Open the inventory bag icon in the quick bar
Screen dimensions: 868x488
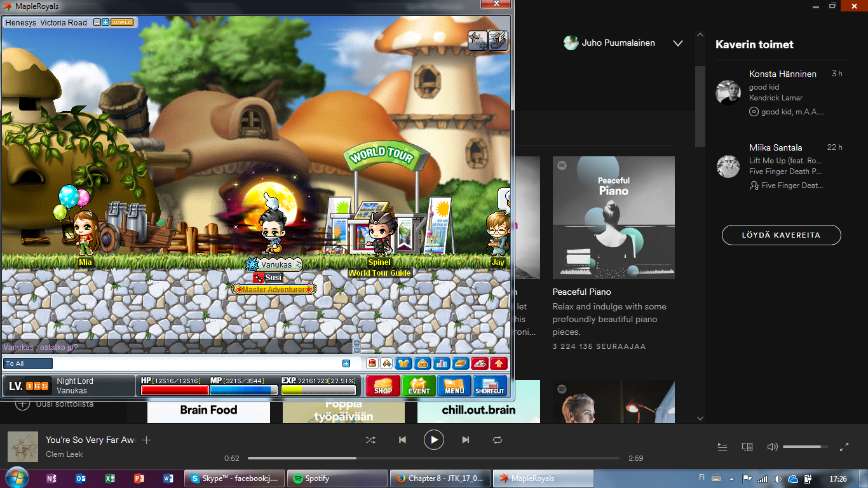(x=422, y=363)
